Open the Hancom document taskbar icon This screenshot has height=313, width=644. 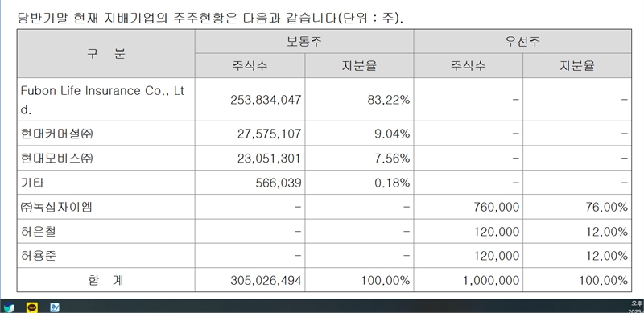coord(55,307)
